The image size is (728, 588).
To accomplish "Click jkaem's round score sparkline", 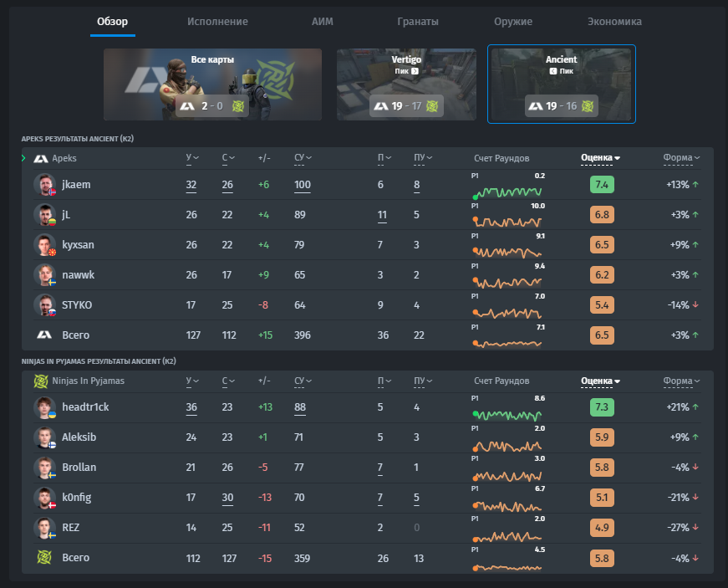I will click(x=507, y=192).
